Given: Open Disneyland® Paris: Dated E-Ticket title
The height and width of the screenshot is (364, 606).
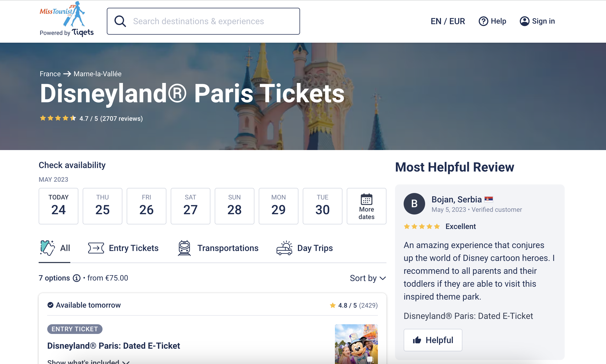Looking at the screenshot, I should (114, 346).
